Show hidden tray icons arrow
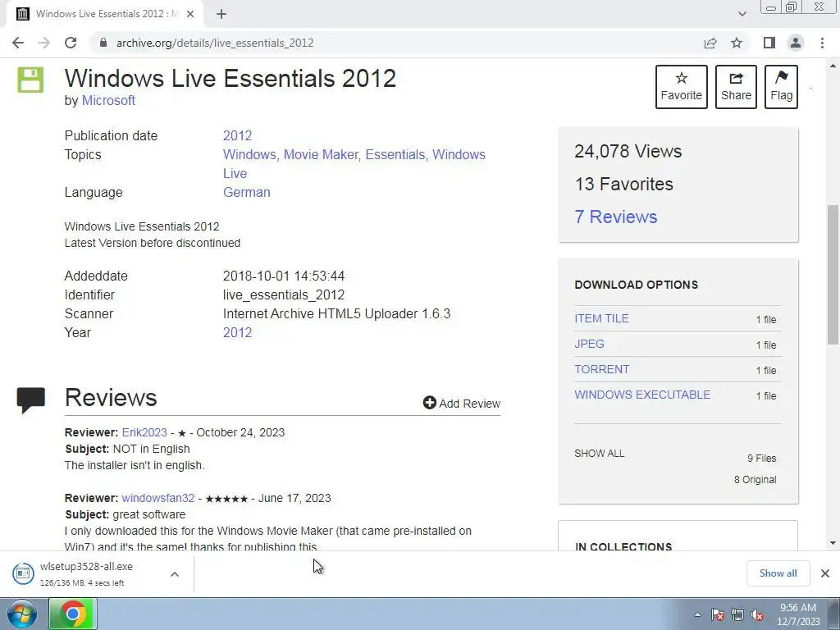 click(697, 614)
